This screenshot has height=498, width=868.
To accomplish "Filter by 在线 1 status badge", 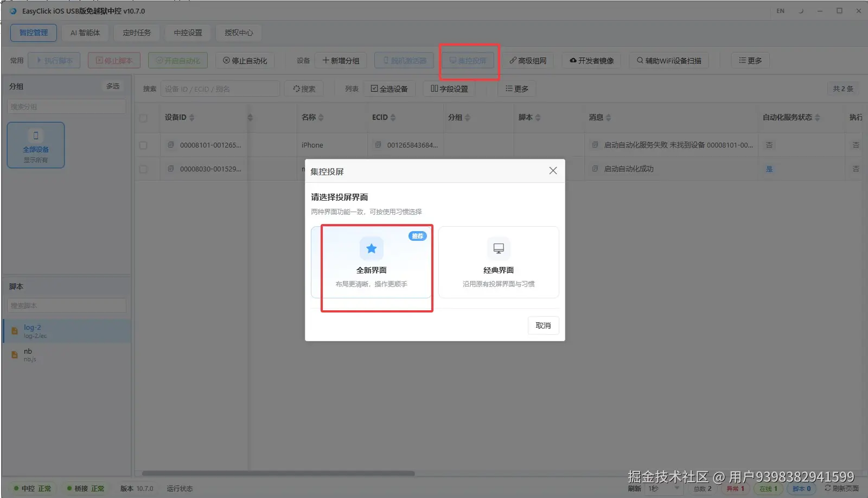I will pos(768,489).
